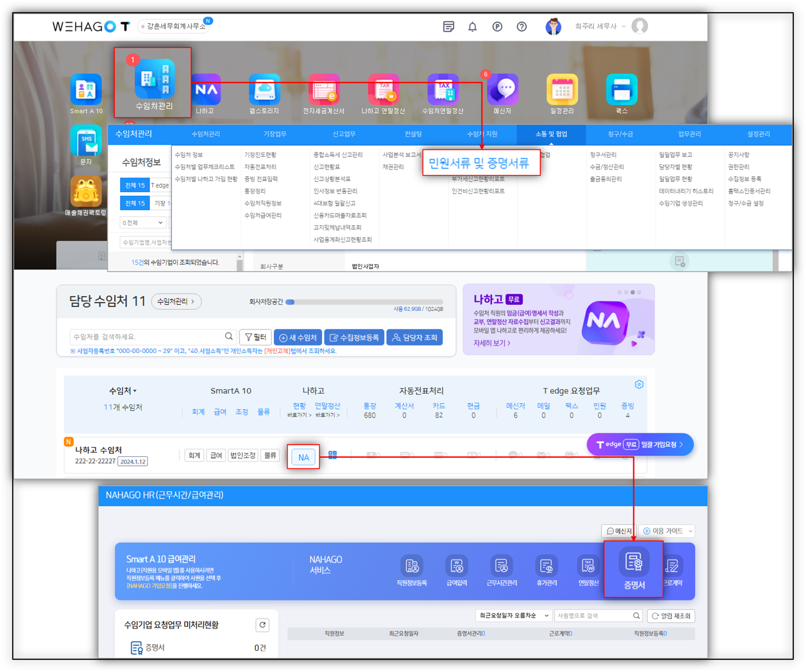Focus the 수임처를 검색하세요 search field
The width and height of the screenshot is (806, 672).
[x=153, y=337]
